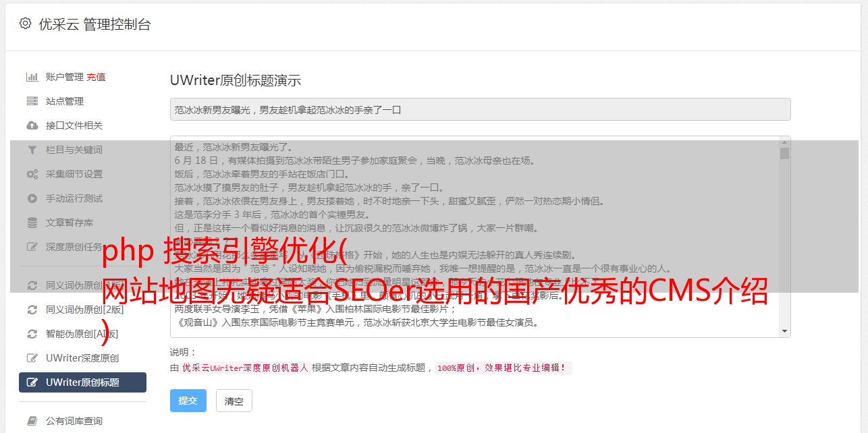Click the play icon beside 手动运行测试

(32, 198)
